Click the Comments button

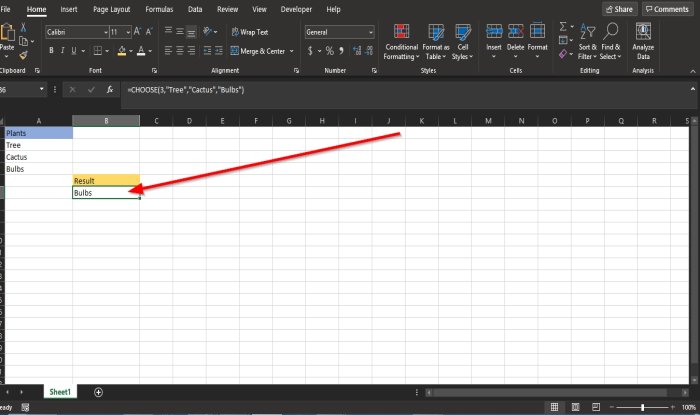click(667, 9)
